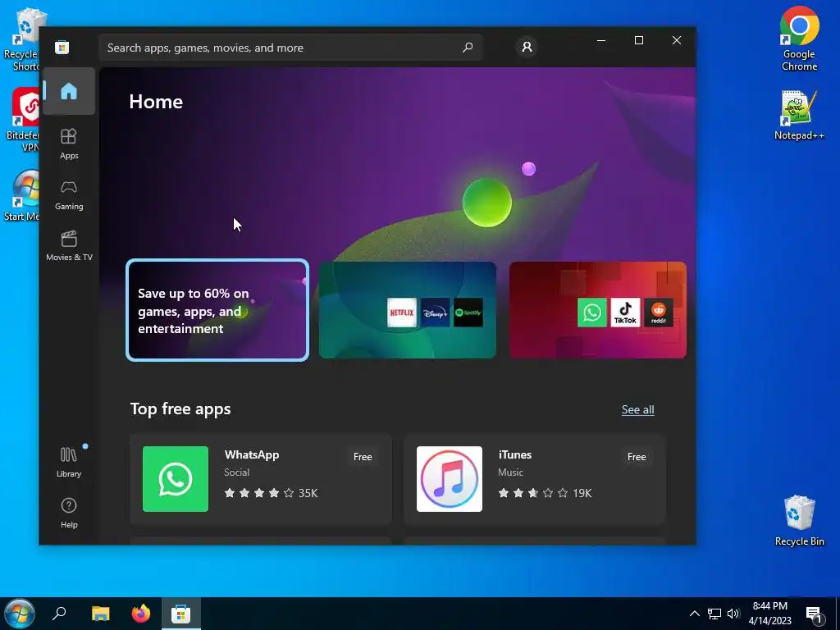Minimize the Microsoft Store window
The height and width of the screenshot is (630, 840).
coord(601,40)
